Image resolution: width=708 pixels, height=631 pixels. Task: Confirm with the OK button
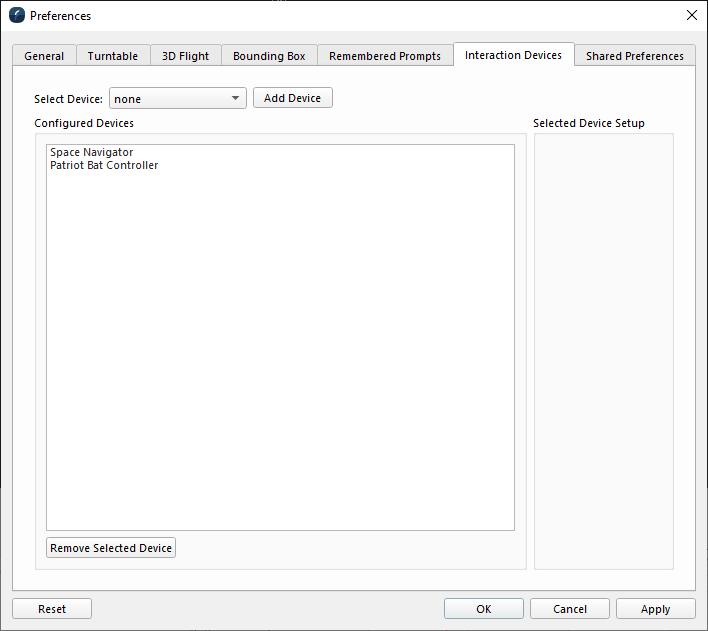pos(484,609)
